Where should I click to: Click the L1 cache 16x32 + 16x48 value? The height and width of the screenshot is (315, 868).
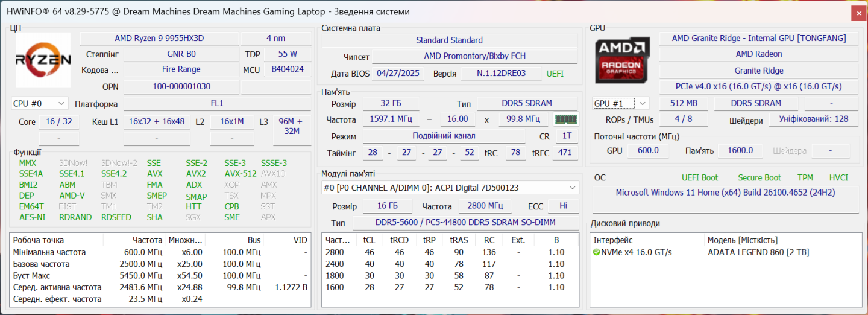(156, 121)
